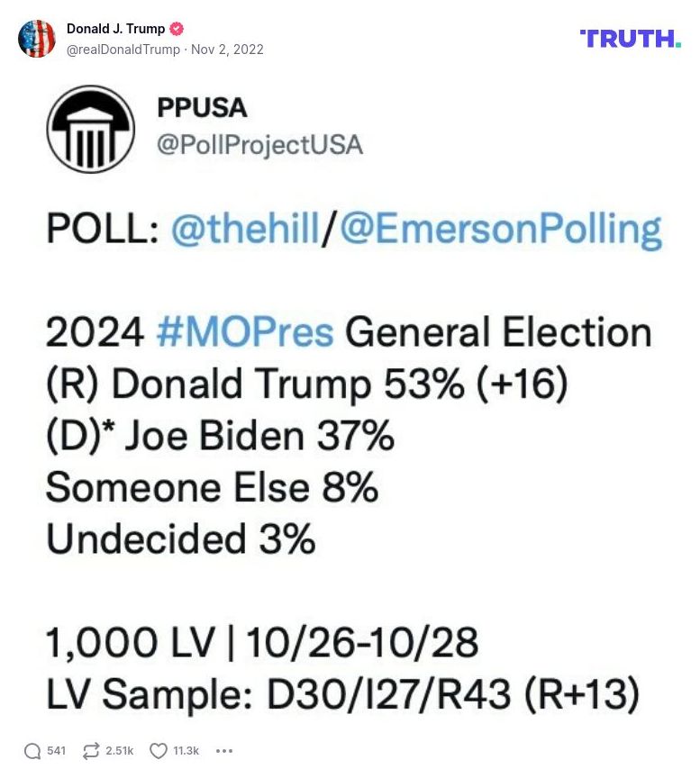Image resolution: width=700 pixels, height=778 pixels.
Task: Open the PPUSA account avatar
Action: point(90,129)
